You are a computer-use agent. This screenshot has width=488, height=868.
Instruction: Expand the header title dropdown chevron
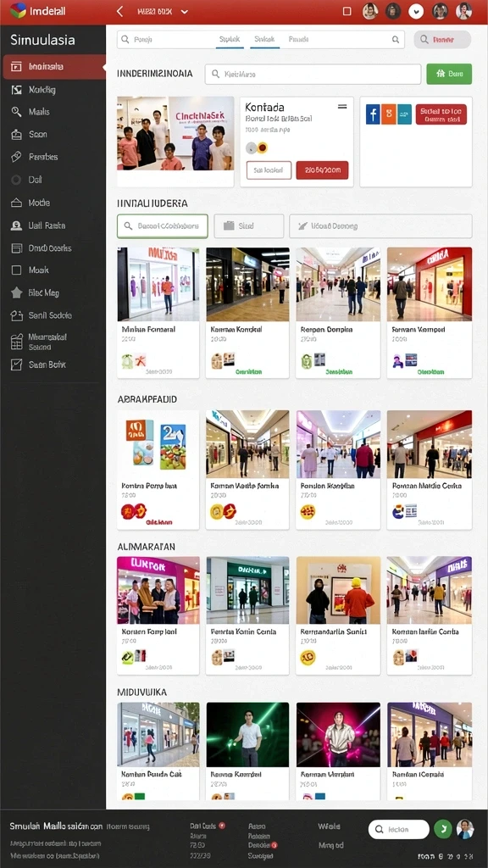click(x=185, y=12)
